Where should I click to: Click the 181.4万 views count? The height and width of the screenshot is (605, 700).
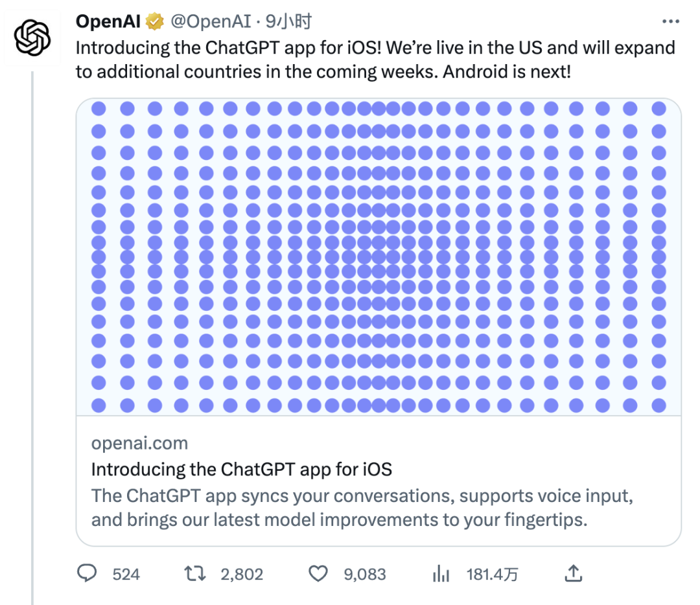493,574
